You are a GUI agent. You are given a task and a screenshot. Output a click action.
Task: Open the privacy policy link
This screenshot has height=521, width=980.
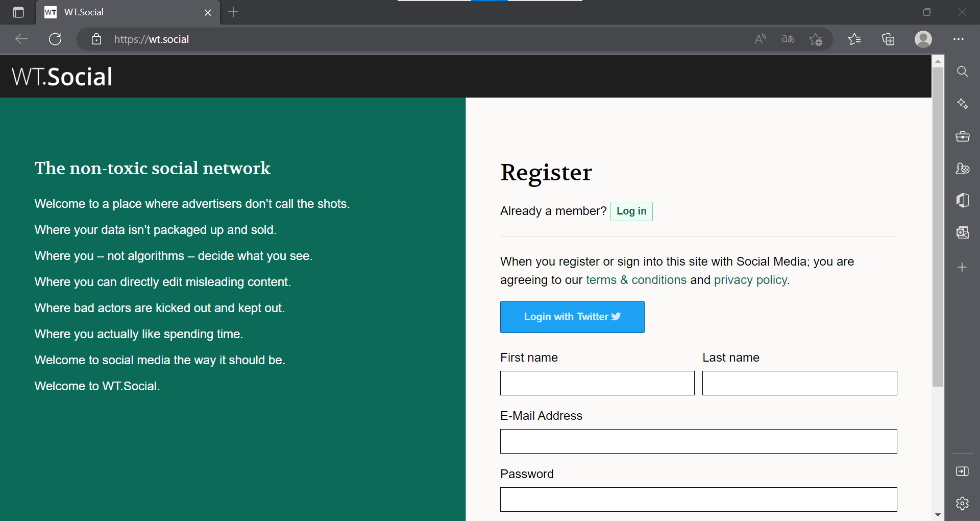(x=750, y=280)
